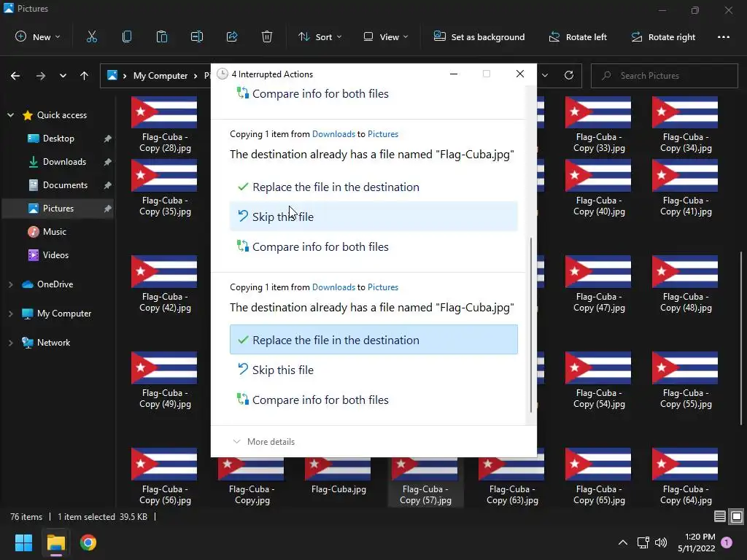
Task: Open Documents in Quick access
Action: 65,185
